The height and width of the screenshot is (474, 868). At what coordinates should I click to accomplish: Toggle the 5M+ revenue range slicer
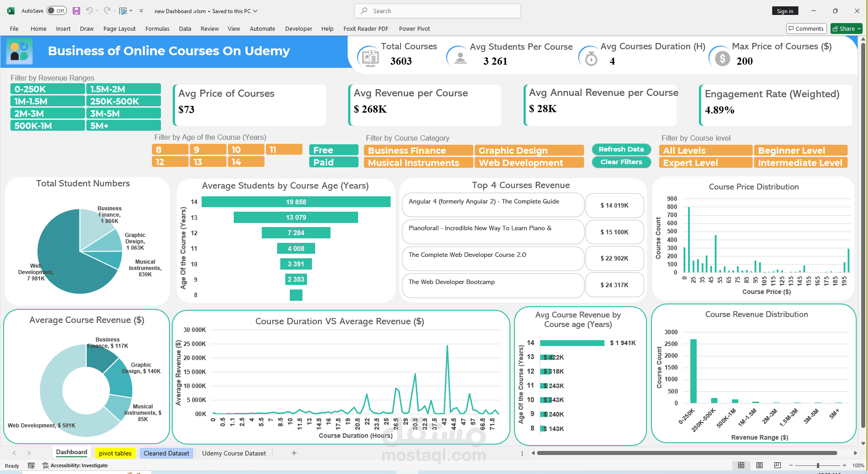pyautogui.click(x=123, y=126)
